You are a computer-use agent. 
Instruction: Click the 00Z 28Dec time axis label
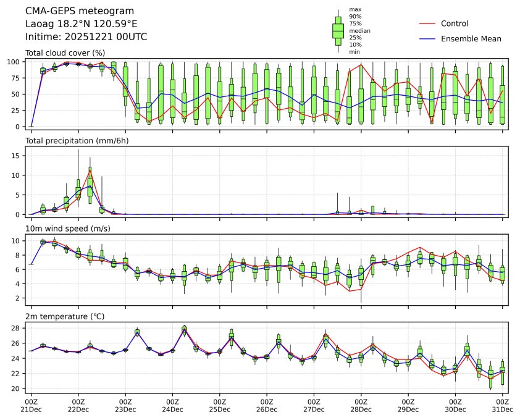click(x=361, y=405)
